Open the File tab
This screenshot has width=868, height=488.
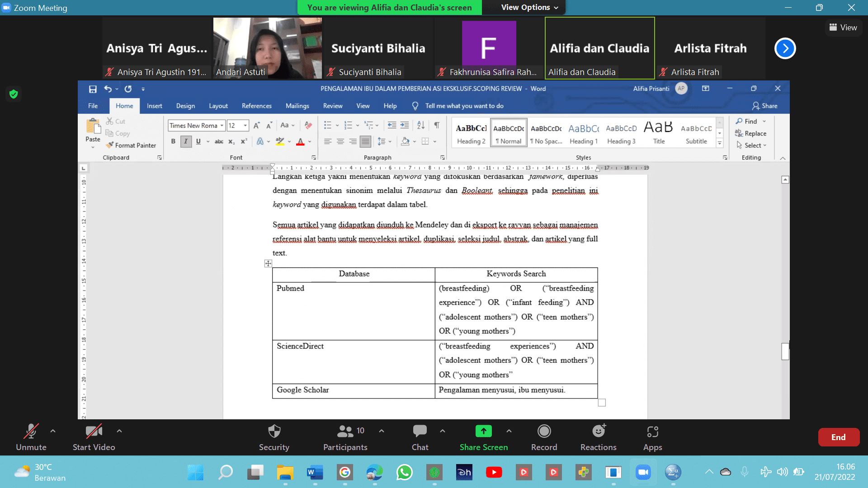(x=93, y=106)
